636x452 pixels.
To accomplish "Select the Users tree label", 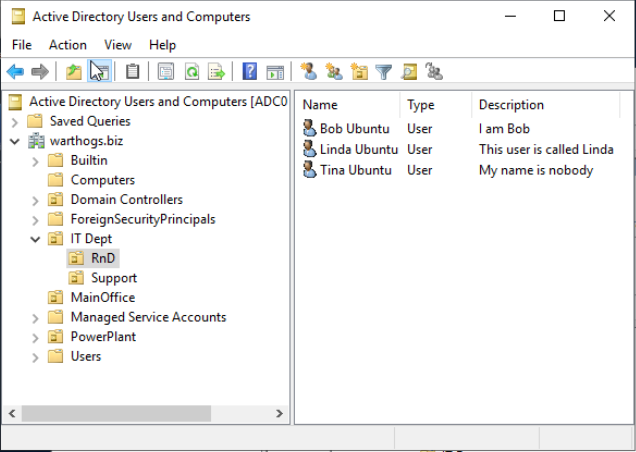I will coord(86,356).
